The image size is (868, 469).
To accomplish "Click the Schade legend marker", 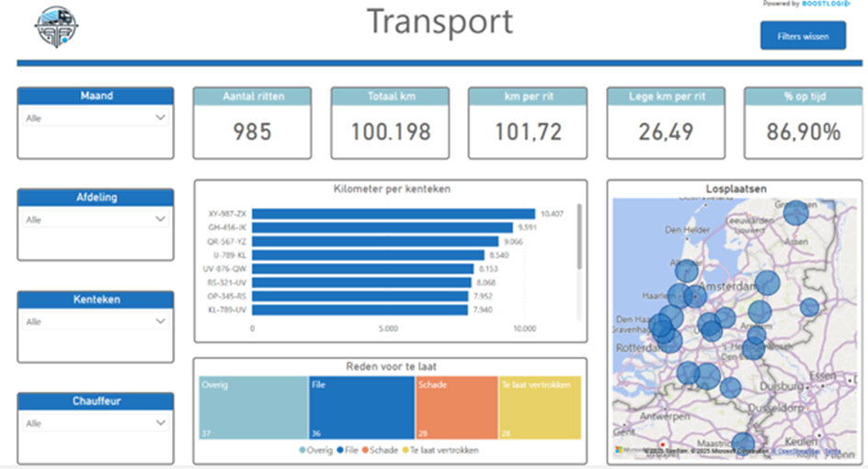I will pyautogui.click(x=365, y=451).
